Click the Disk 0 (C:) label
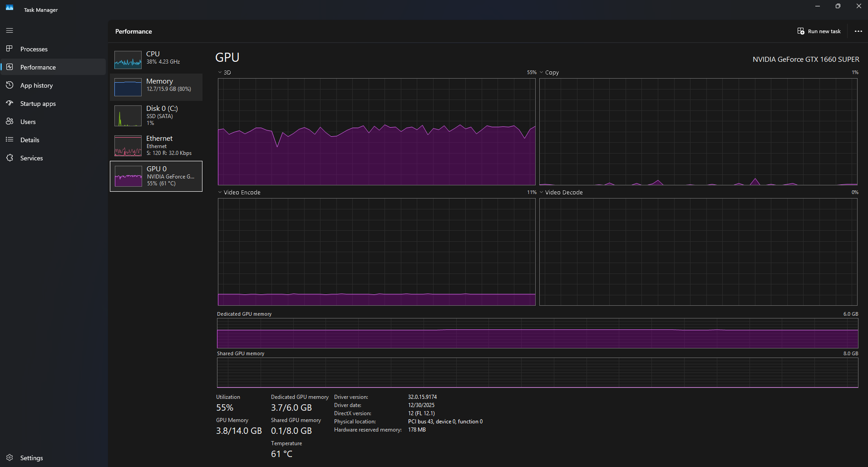This screenshot has width=868, height=467. click(162, 108)
